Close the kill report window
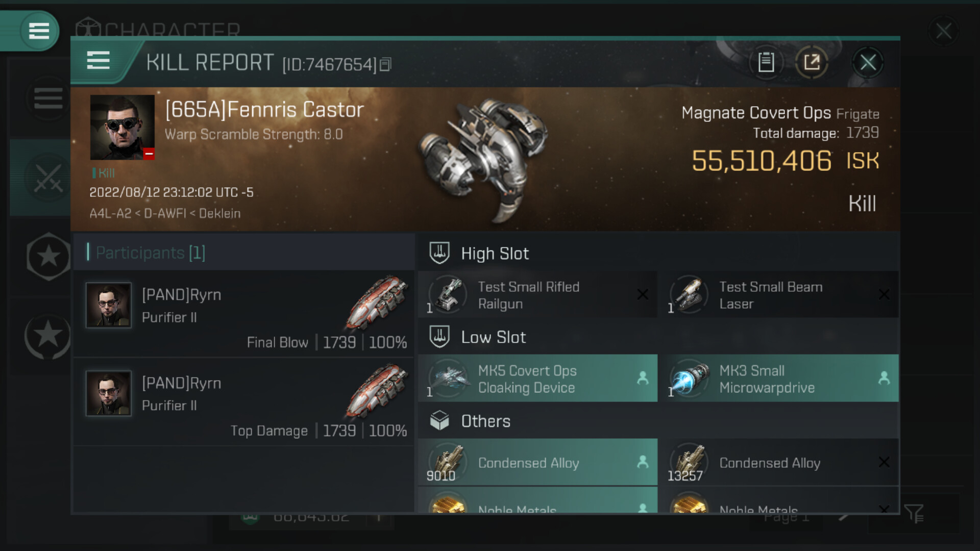This screenshot has width=980, height=551. click(x=868, y=63)
